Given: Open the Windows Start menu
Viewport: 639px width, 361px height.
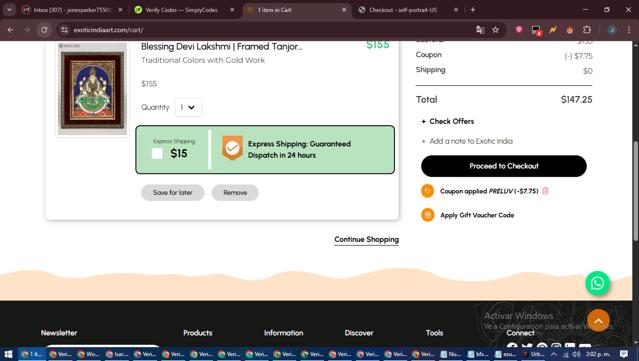Looking at the screenshot, I should 8,354.
